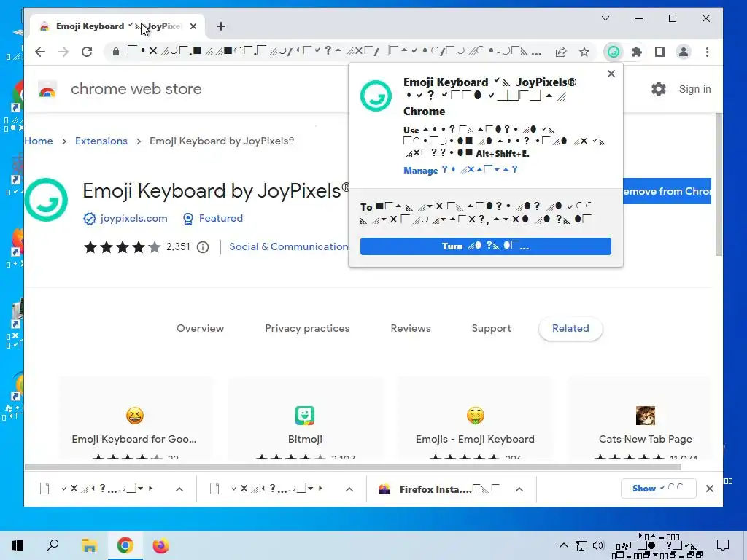Launch Firefox from the taskbar
The height and width of the screenshot is (560, 747).
160,545
